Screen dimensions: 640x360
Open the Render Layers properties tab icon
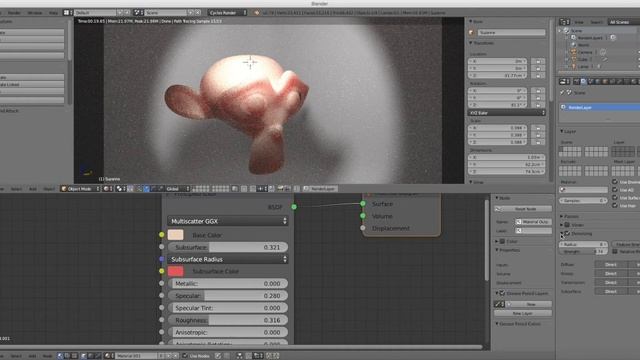click(584, 82)
